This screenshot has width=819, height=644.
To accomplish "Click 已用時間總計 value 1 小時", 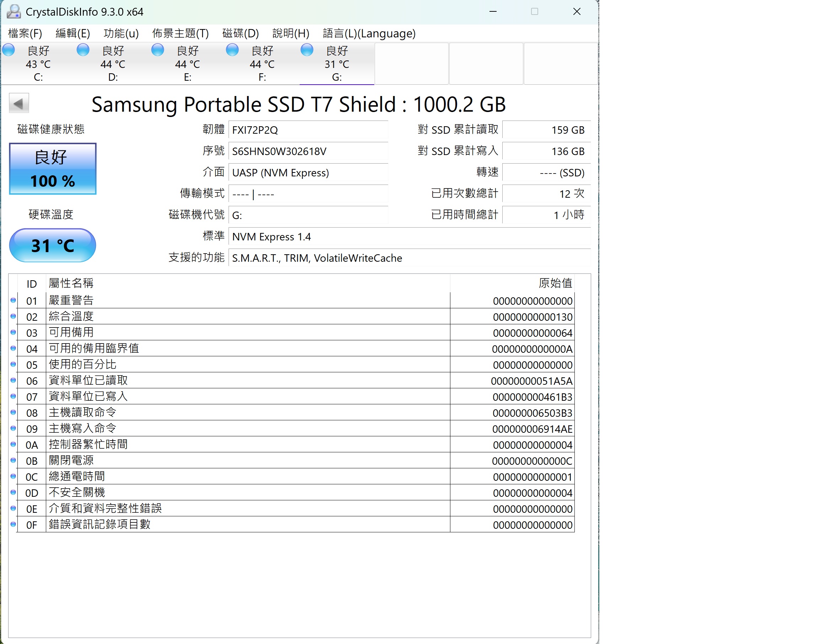I will (x=546, y=215).
